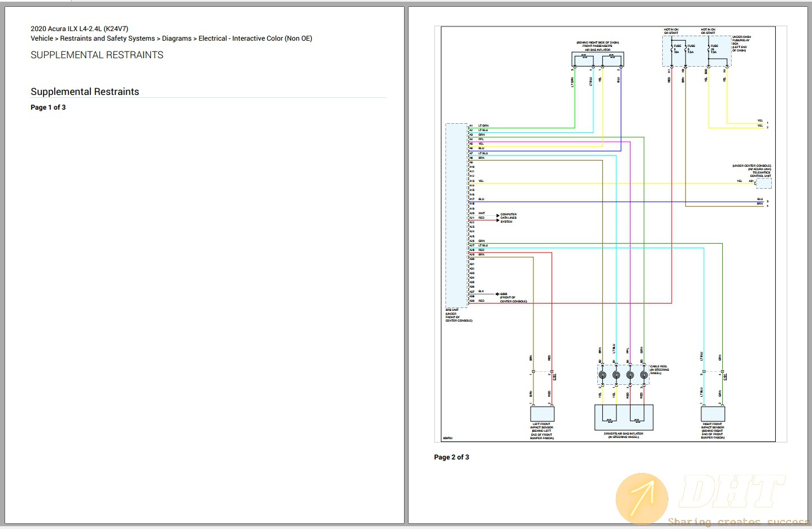812x529 pixels.
Task: Click the "SUPPLEMENTAL RESTRAINTS" page title
Action: (97, 55)
